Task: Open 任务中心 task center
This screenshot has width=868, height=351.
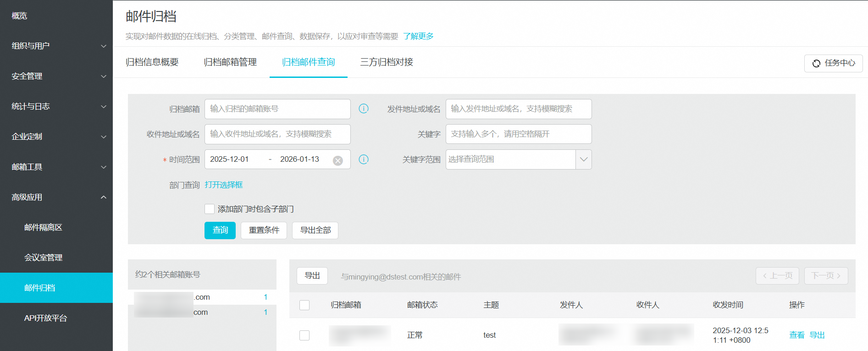Action: tap(833, 63)
